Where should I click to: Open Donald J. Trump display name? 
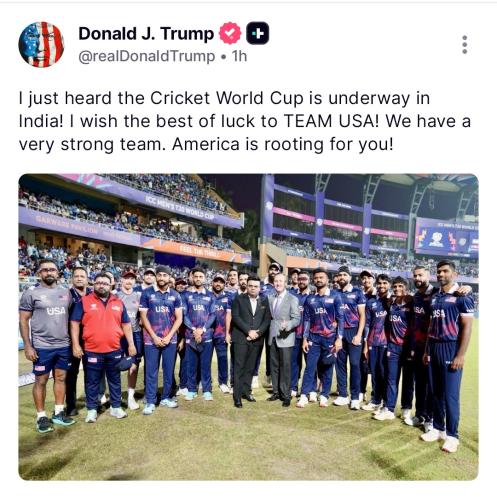146,34
